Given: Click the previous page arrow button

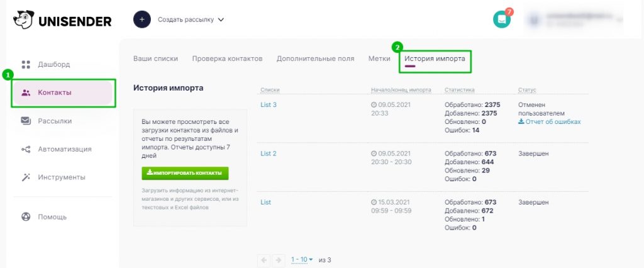Looking at the screenshot, I should [x=264, y=260].
